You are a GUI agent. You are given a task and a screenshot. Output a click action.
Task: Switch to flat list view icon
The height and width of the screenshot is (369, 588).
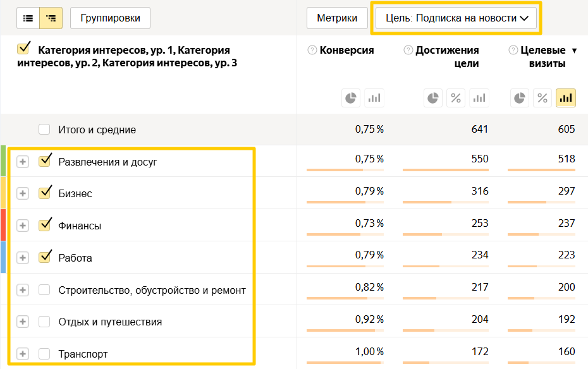coord(28,18)
